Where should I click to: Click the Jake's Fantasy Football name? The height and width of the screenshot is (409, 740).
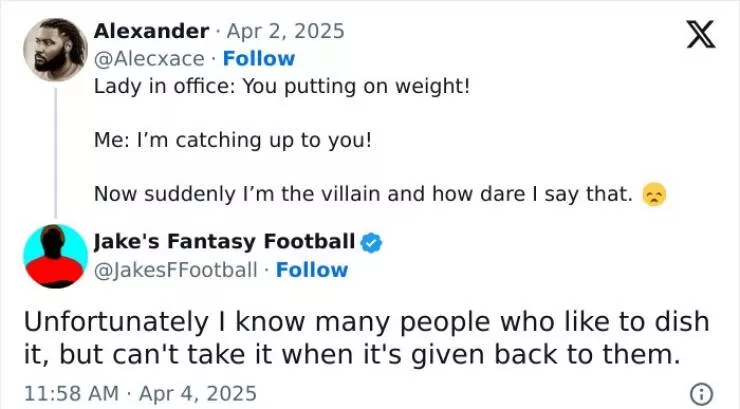tap(224, 241)
